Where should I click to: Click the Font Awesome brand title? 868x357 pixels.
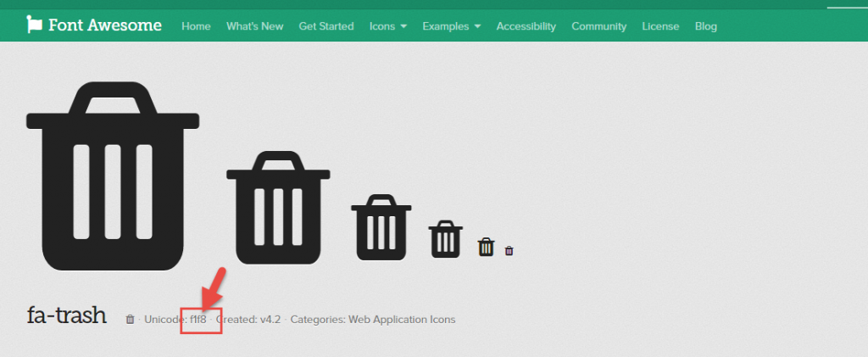click(x=105, y=25)
